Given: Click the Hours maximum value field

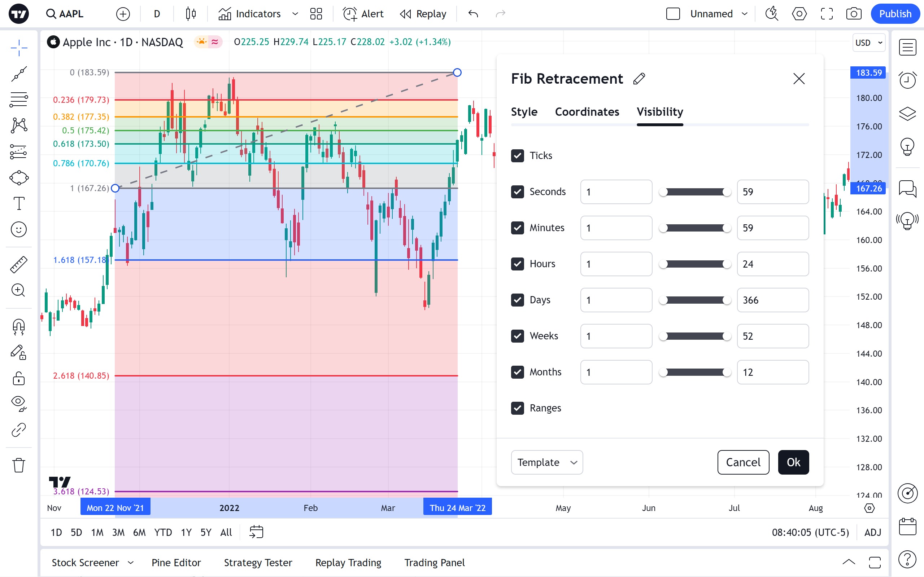Looking at the screenshot, I should (x=772, y=264).
